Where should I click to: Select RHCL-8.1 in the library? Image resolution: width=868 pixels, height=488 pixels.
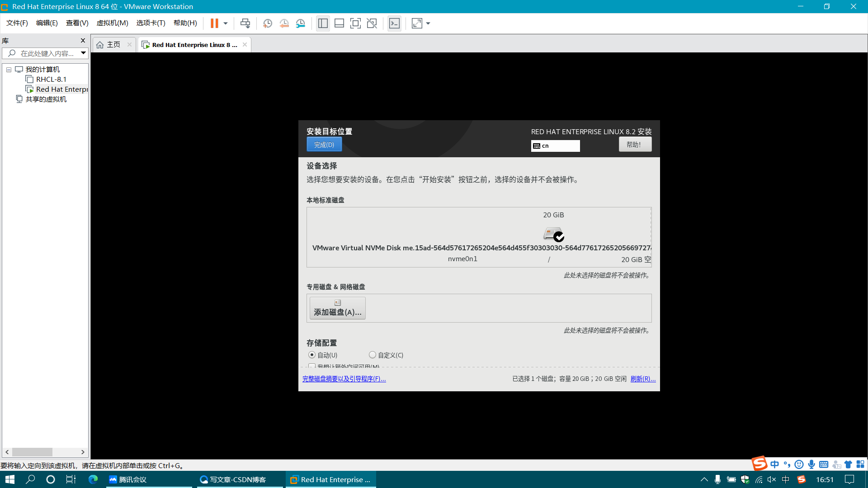click(51, 80)
